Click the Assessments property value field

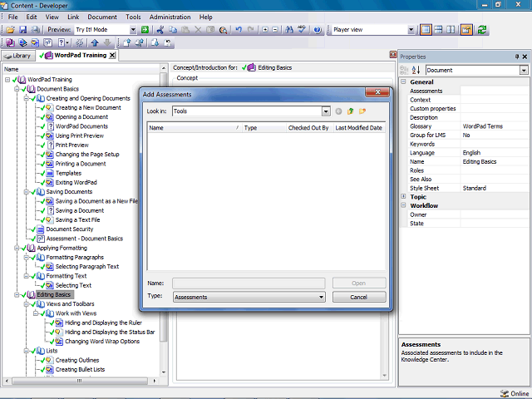tap(495, 91)
